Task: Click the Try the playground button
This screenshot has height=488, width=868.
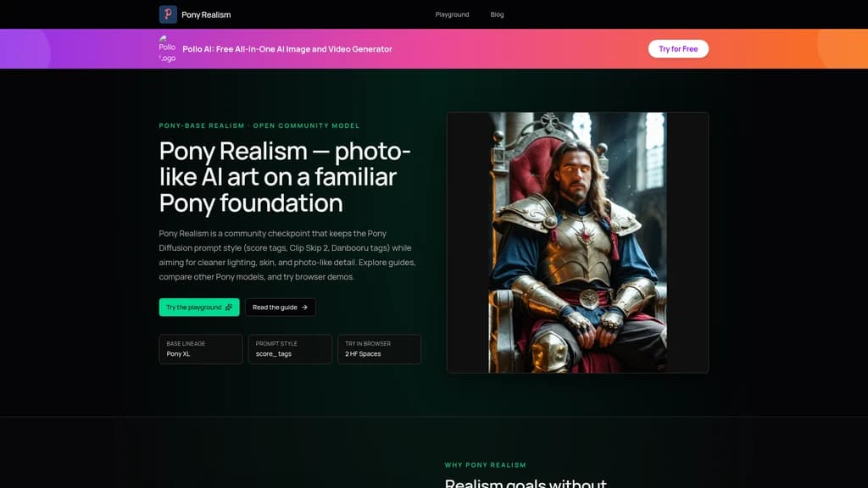Action: click(x=199, y=307)
